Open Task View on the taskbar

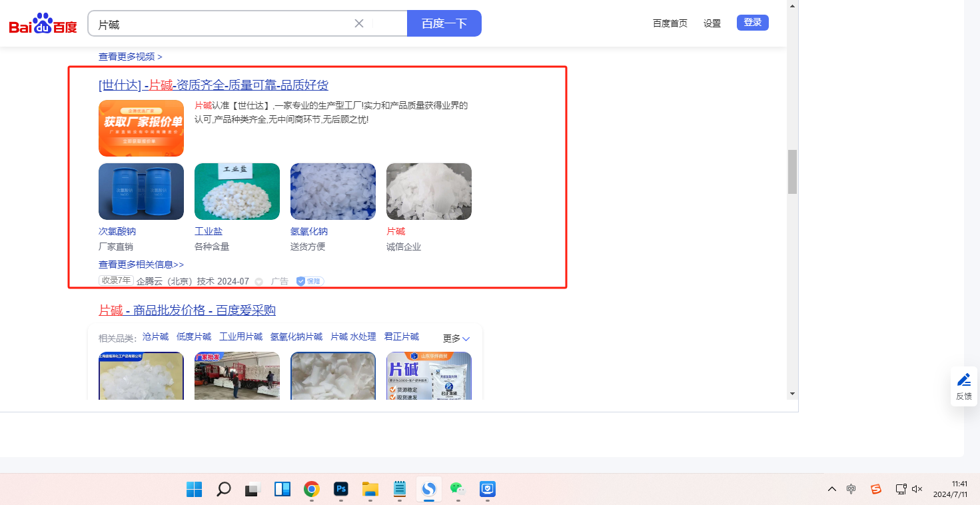coord(252,489)
